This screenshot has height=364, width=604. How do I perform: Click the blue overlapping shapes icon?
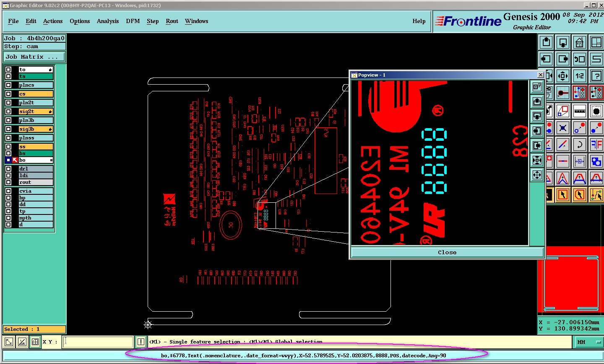(x=596, y=161)
